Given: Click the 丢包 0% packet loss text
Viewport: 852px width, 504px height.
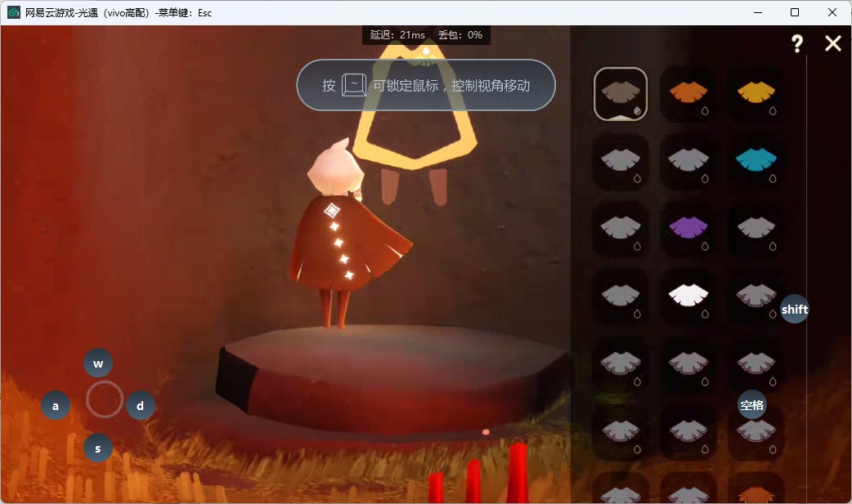Looking at the screenshot, I should click(460, 35).
